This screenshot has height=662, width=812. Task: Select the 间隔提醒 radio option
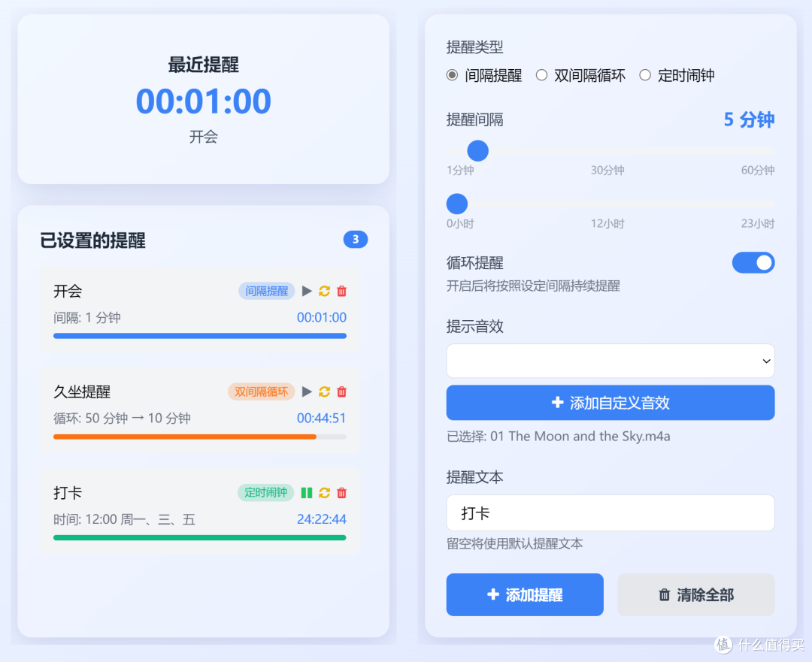point(452,76)
